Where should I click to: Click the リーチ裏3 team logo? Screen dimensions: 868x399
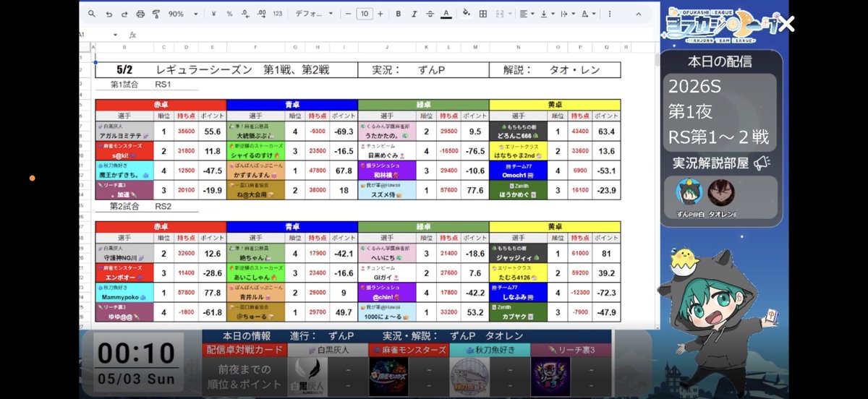552,378
